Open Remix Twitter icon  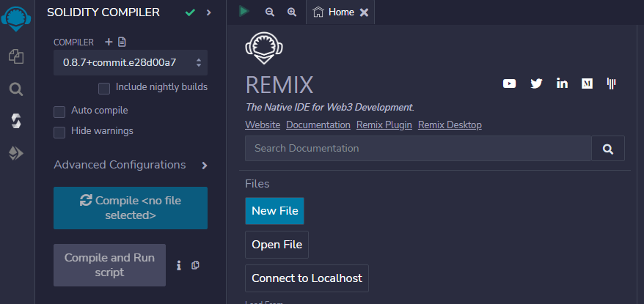coord(536,84)
